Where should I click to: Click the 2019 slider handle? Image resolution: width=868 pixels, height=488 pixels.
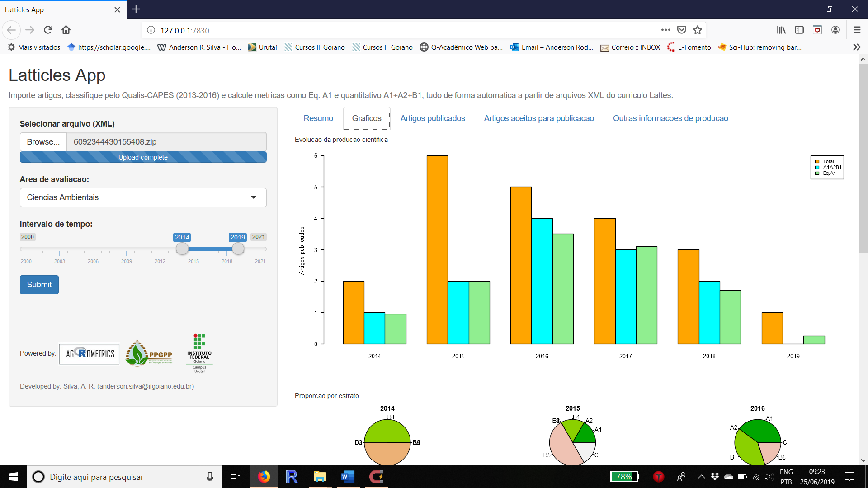238,249
